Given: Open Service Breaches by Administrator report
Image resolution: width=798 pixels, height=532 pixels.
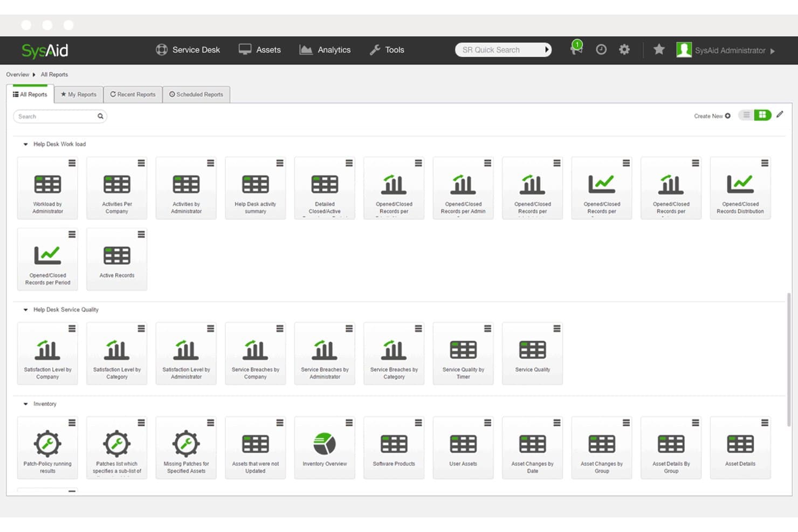Looking at the screenshot, I should click(325, 354).
